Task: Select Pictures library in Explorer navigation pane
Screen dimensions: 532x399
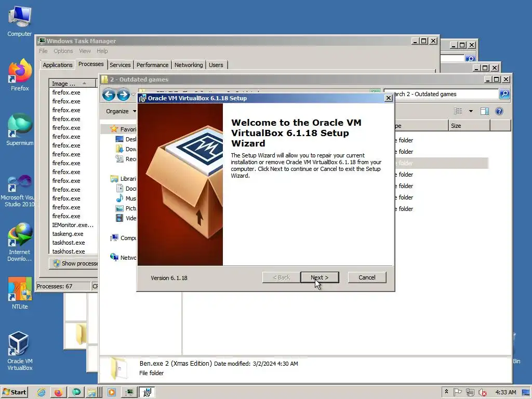Action: 126,208
